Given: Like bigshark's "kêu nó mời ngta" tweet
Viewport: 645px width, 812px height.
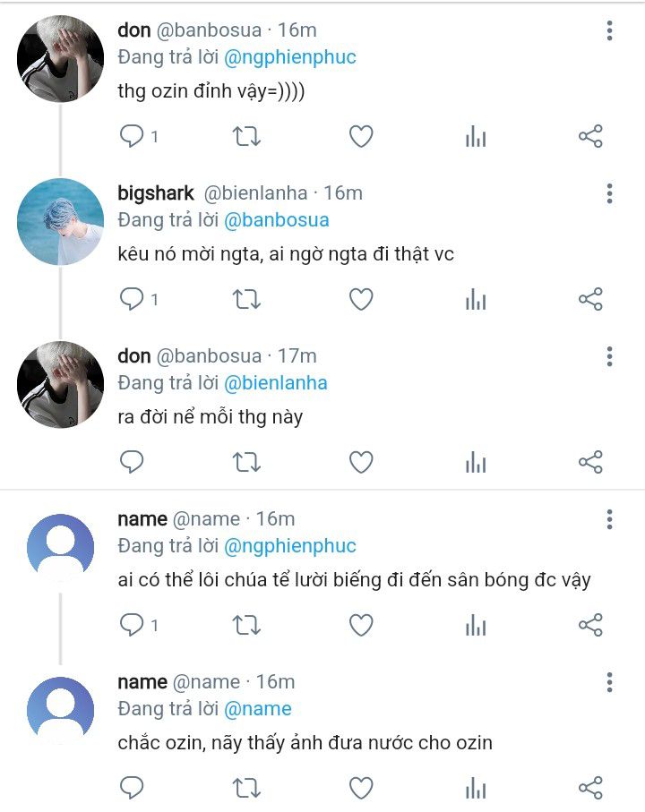Looking at the screenshot, I should click(x=361, y=299).
